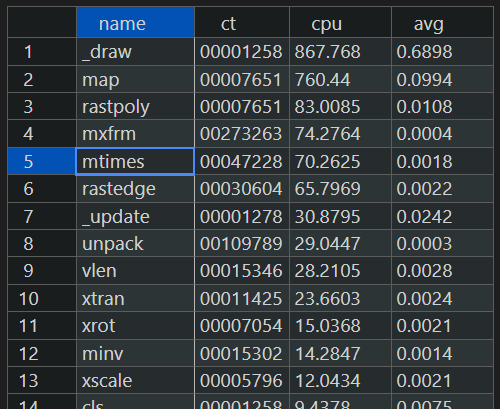The width and height of the screenshot is (500, 409).
Task: Select row header number 10
Action: click(x=42, y=298)
